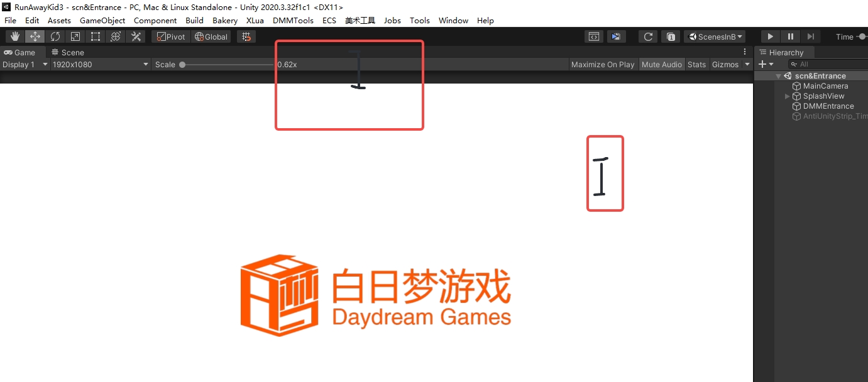The width and height of the screenshot is (868, 382).
Task: Click the numbered layers icon in toolbar
Action: (x=671, y=36)
